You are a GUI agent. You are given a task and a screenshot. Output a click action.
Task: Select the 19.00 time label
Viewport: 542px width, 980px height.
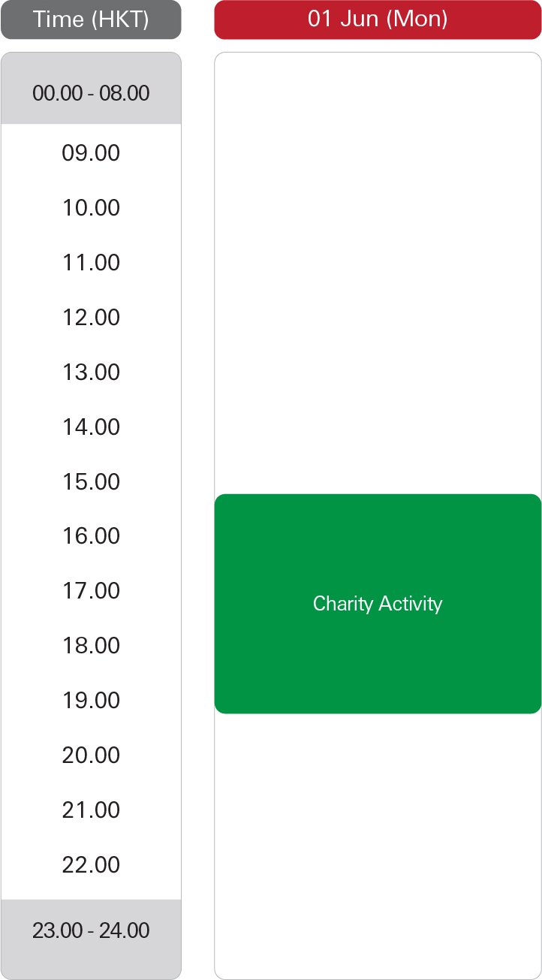pos(91,701)
